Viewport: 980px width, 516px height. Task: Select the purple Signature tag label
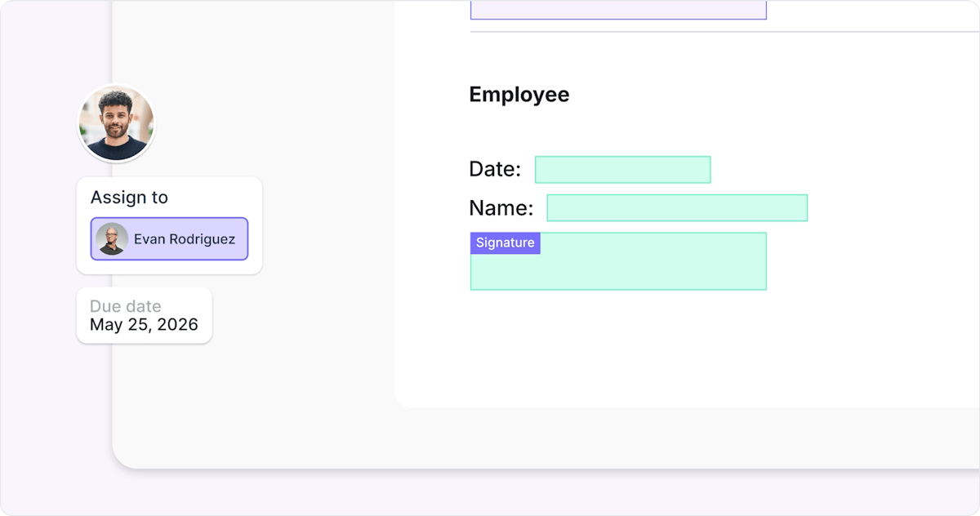point(505,242)
